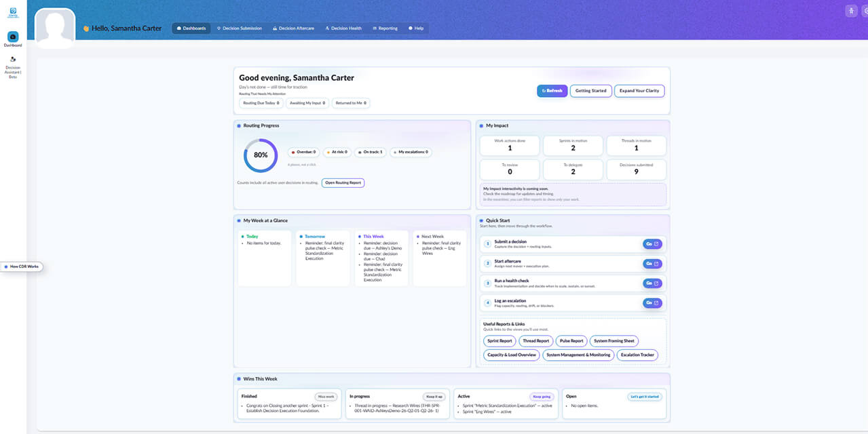
Task: Click the Routing Progress panel title
Action: pos(261,125)
